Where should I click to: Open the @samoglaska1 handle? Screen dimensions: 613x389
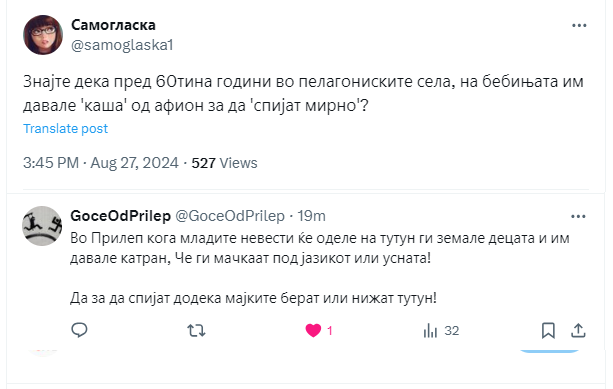(x=122, y=45)
